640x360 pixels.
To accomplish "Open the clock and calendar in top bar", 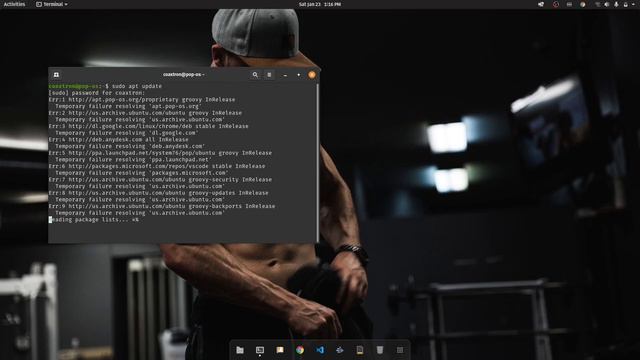I will coord(320,4).
